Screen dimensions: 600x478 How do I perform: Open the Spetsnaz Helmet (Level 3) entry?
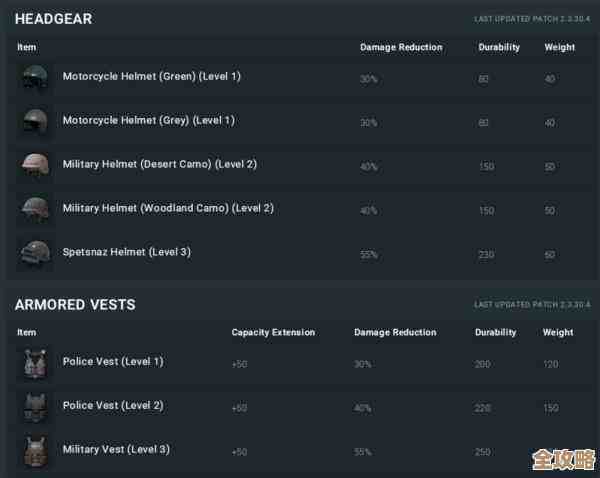tap(126, 252)
